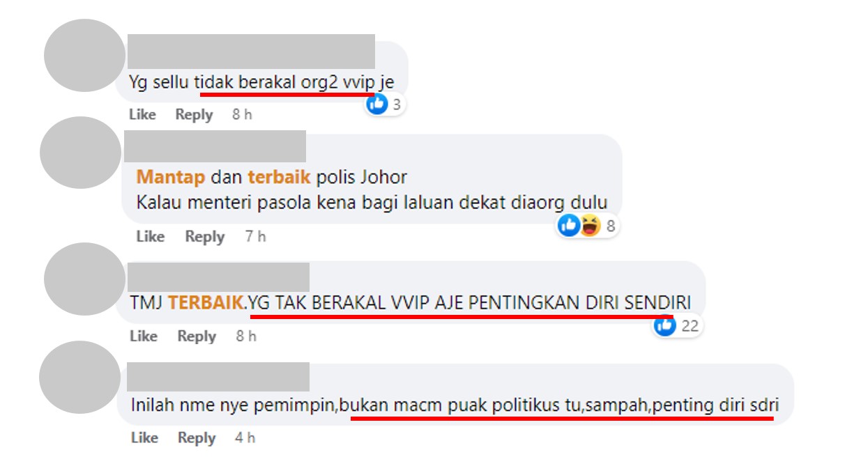Click the '7 h' timestamp link

click(x=255, y=236)
